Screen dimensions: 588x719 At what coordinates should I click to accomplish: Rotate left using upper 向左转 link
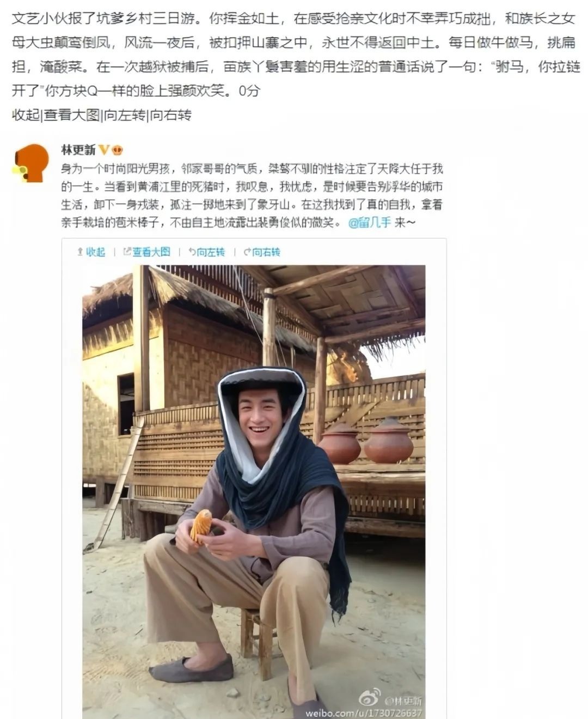(x=124, y=115)
